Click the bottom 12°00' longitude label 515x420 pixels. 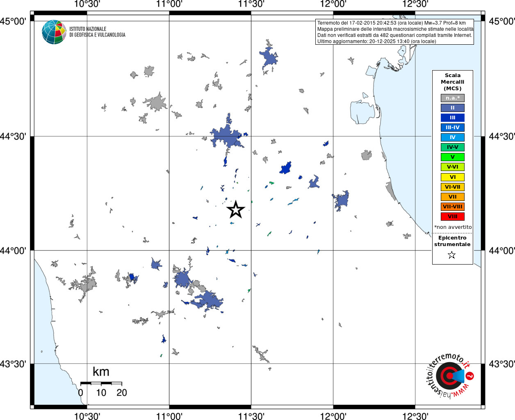333,416
